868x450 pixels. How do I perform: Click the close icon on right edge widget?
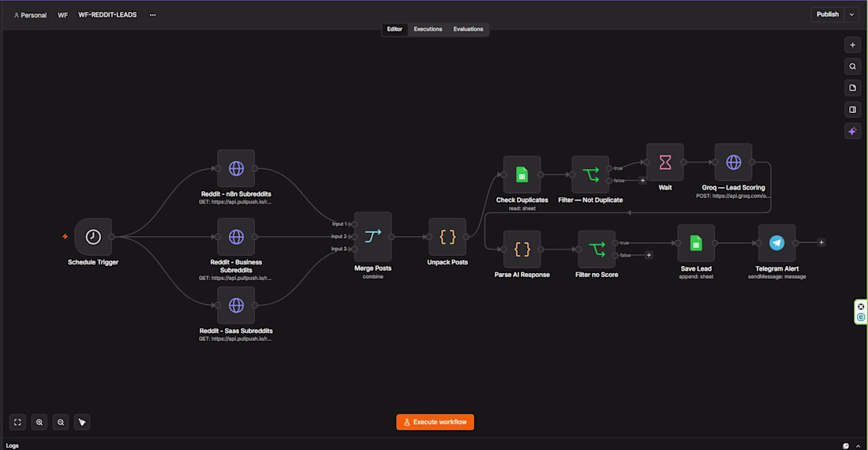pyautogui.click(x=861, y=306)
